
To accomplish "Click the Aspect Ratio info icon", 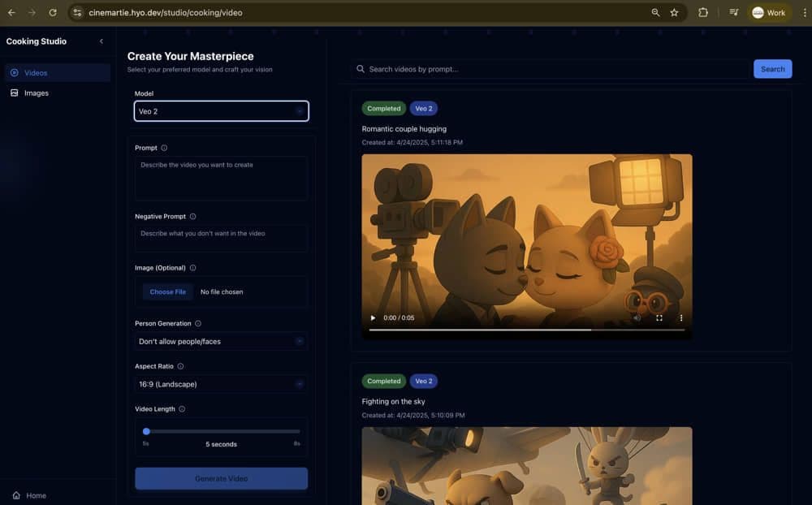I will [180, 366].
